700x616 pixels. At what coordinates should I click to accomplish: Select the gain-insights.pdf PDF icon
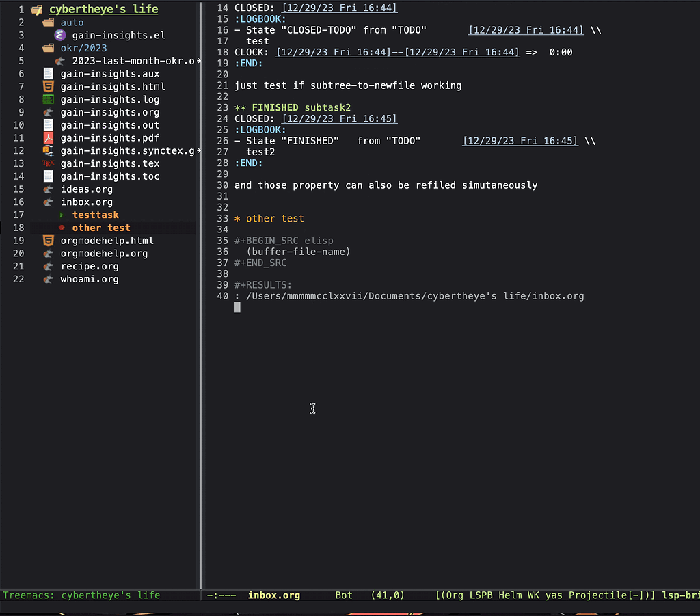pos(48,137)
